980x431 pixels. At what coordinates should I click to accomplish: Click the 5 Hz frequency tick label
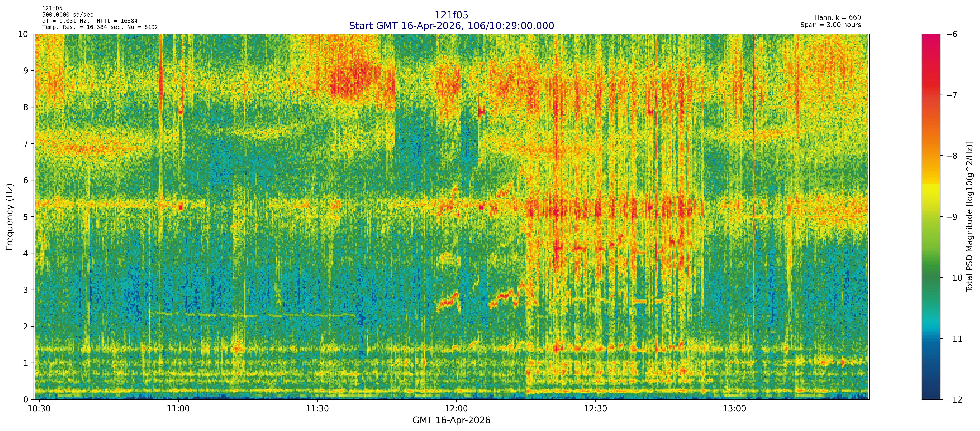[26, 217]
